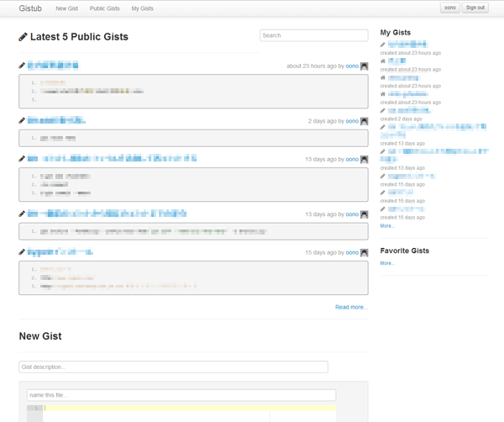This screenshot has width=504, height=422.
Task: Go to Public Gists in the top navigation
Action: coord(104,8)
